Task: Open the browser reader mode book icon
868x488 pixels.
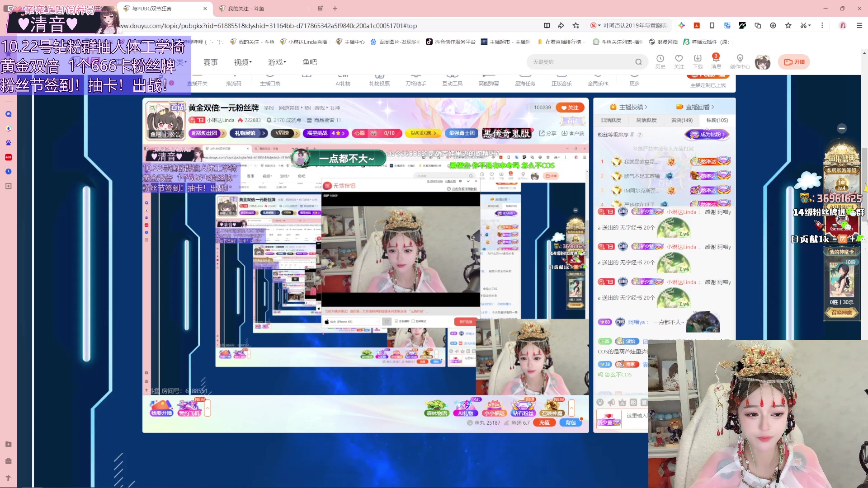Action: [547, 26]
